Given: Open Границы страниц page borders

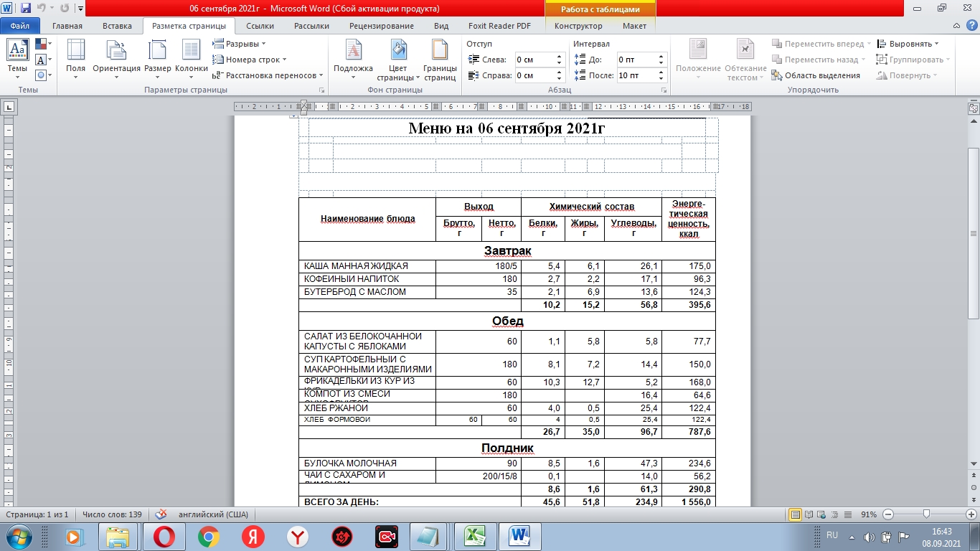Looking at the screenshot, I should (x=439, y=56).
